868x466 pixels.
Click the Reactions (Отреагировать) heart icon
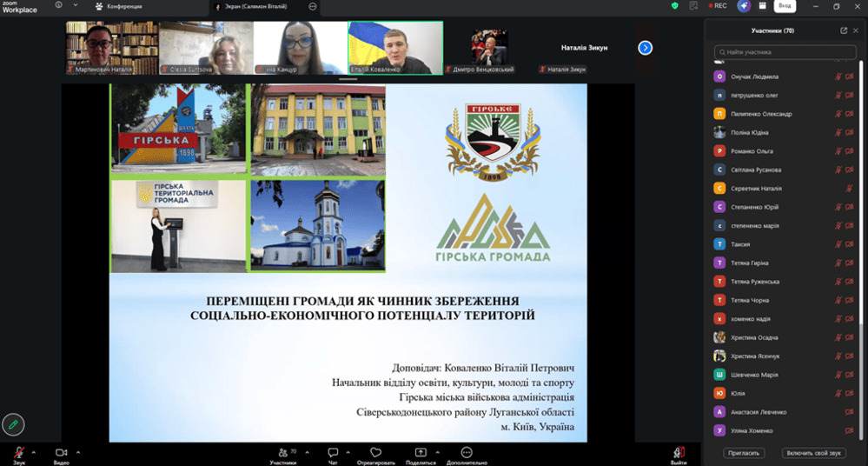[x=375, y=453]
